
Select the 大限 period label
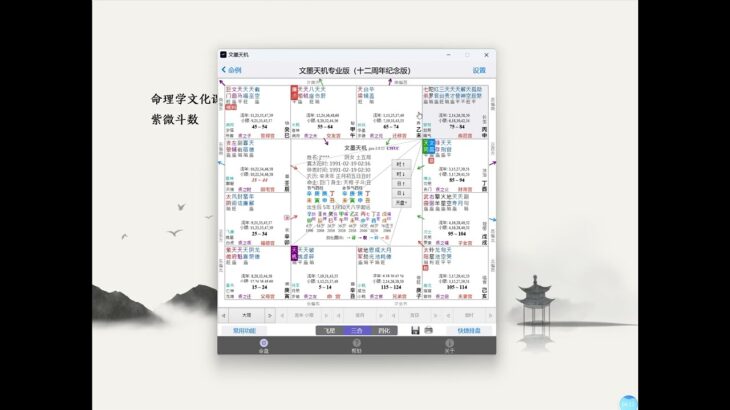[246, 316]
